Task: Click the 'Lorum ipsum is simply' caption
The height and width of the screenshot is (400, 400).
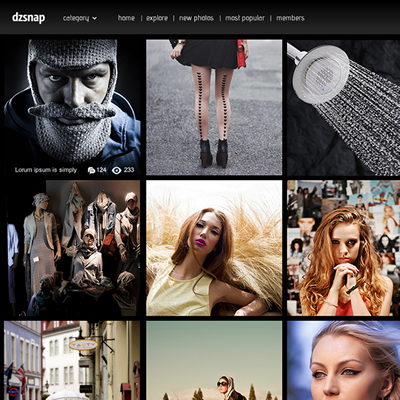Action: 46,170
